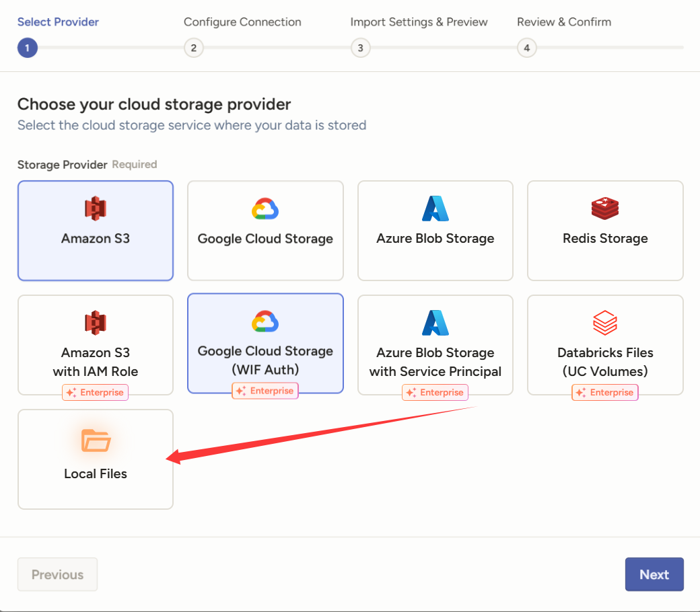
Task: Open the Configure Connection step label
Action: (x=242, y=22)
